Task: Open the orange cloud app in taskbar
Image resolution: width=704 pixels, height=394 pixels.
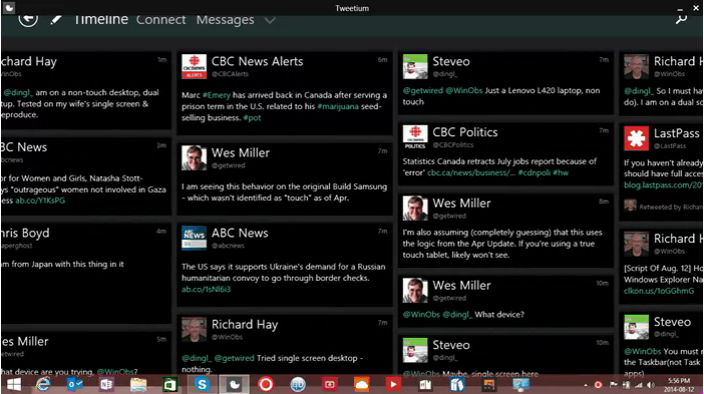Action: click(x=361, y=385)
